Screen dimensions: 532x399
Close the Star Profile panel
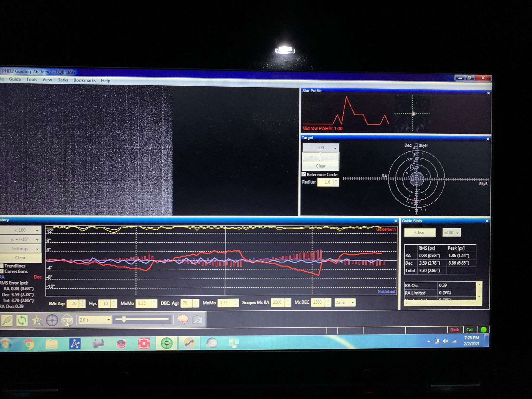488,93
